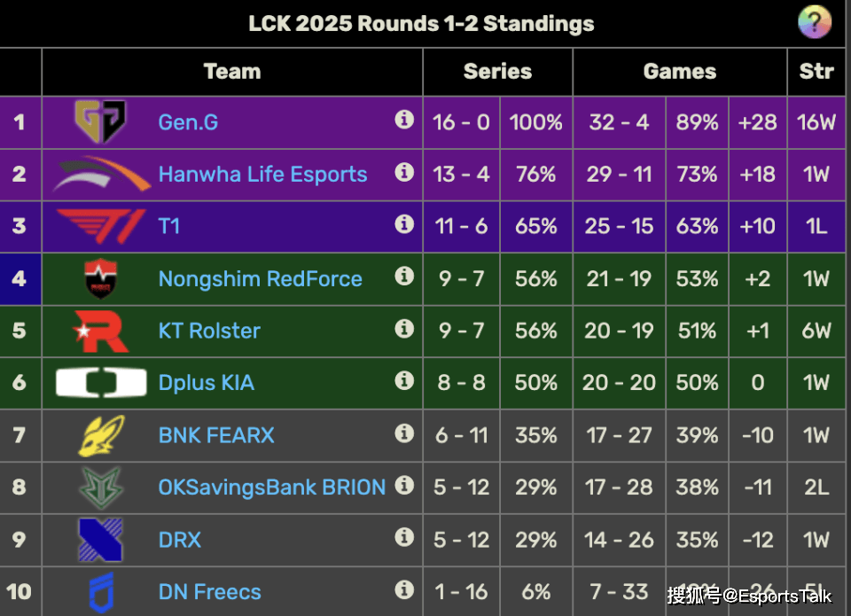
Task: Open Hanwha Life Esports team link
Action: [262, 175]
